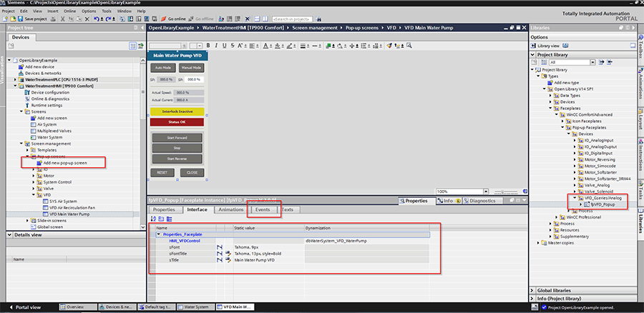Click the Stop button on faceplate
This screenshot has width=644, height=313.
[x=177, y=148]
